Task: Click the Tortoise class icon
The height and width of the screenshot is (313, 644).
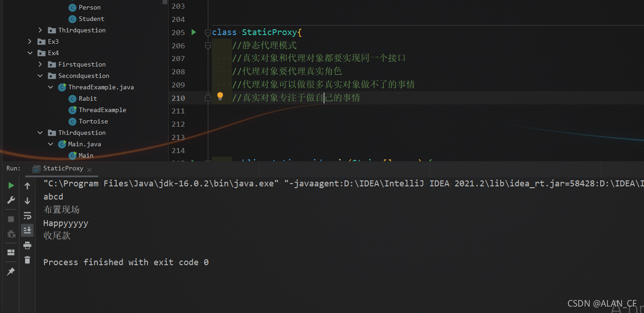Action: pos(72,121)
